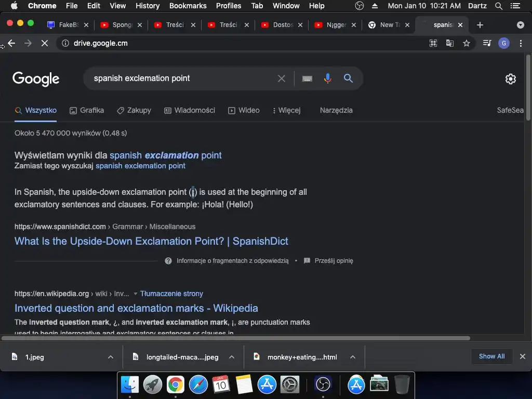This screenshot has height=399, width=532.
Task: Open SpanishDict Upside-Down Exclamation Point result
Action: click(151, 241)
